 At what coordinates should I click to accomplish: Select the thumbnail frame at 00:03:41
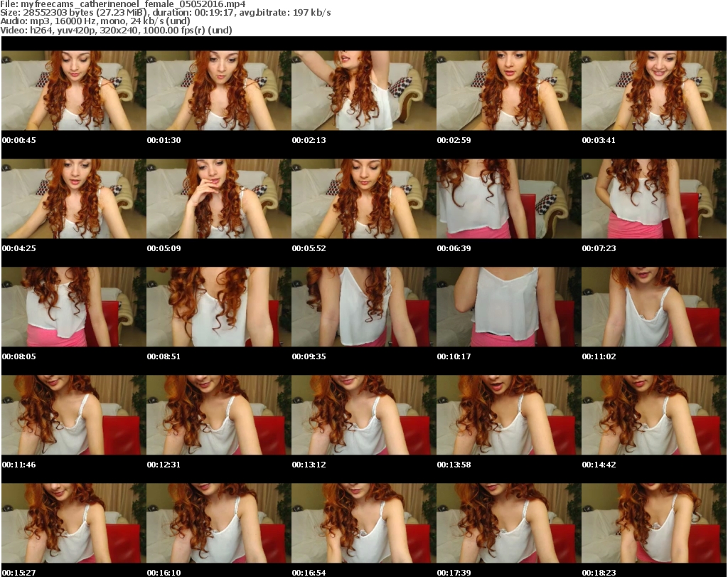654,90
